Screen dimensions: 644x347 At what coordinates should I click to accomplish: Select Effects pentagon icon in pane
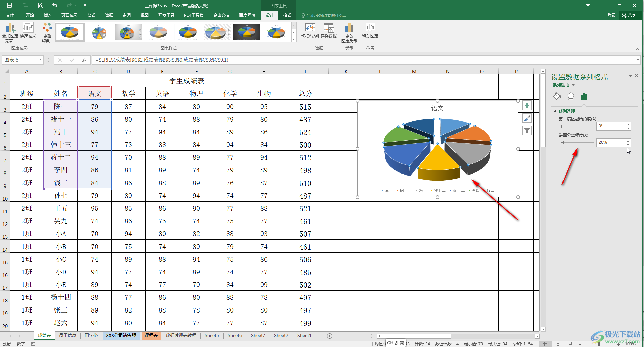coord(571,96)
